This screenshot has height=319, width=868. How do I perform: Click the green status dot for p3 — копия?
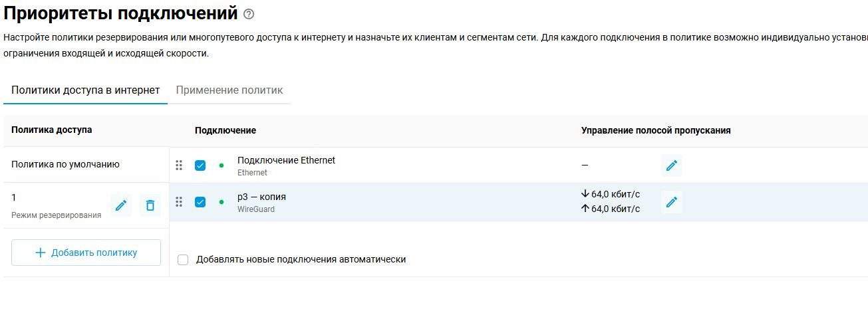tap(221, 202)
